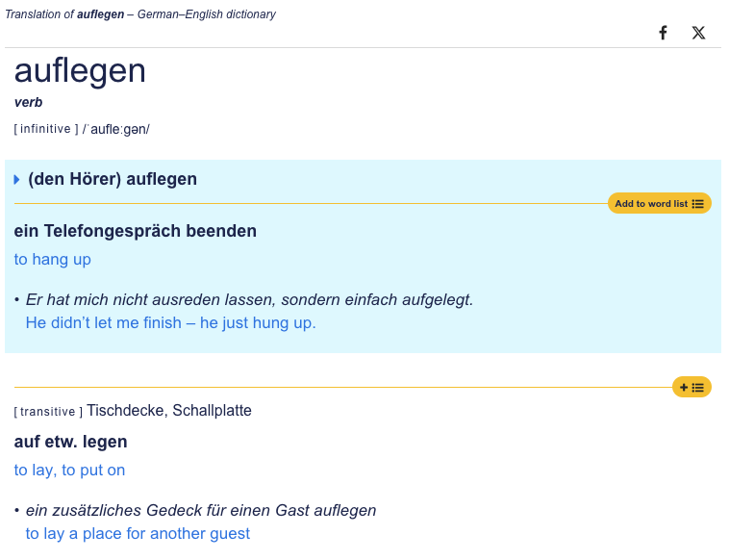Click the headword "auflegen" title
Viewport: 729px width, 560px height.
(x=80, y=71)
